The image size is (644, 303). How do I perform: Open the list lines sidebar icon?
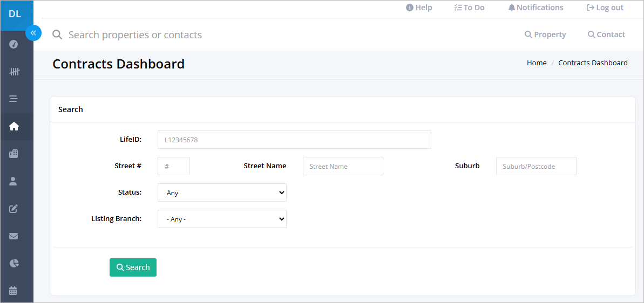pos(13,99)
